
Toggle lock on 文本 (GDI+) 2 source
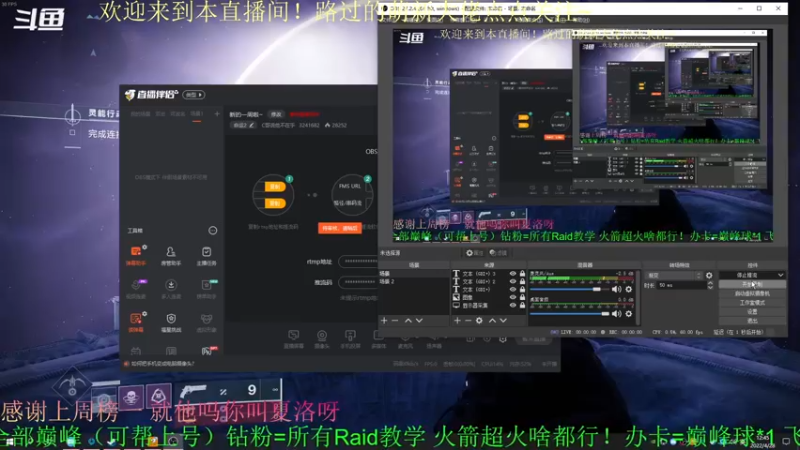coord(522,282)
